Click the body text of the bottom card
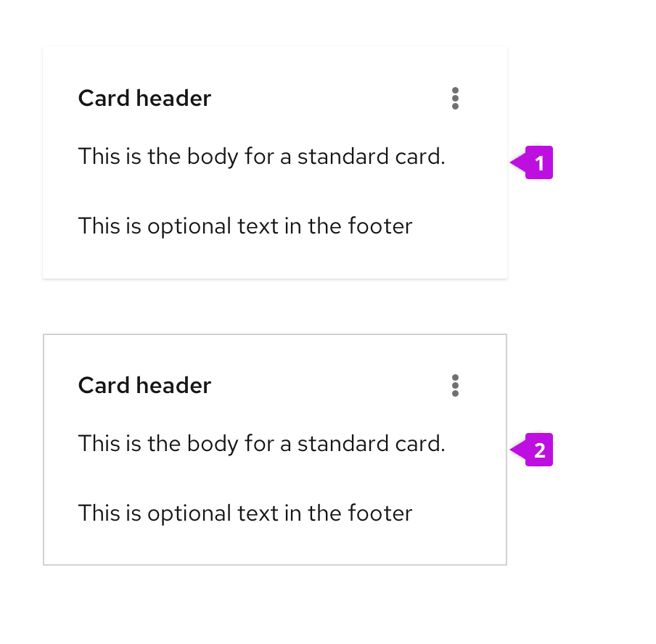This screenshot has width=656, height=644. (261, 444)
